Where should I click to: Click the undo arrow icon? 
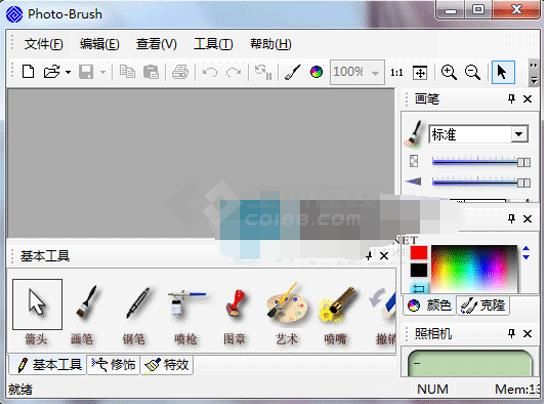coord(210,72)
